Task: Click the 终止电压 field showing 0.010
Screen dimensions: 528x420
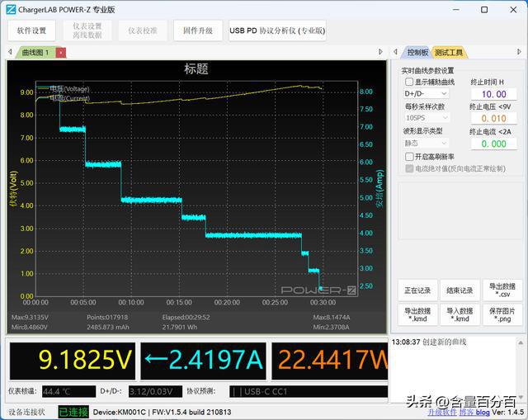Action: point(493,119)
